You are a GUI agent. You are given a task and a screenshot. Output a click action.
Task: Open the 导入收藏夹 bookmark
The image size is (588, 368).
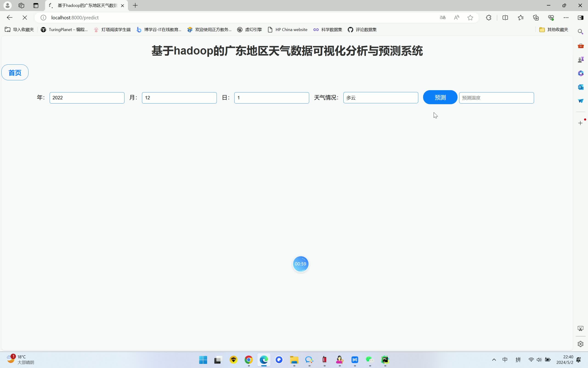click(19, 29)
